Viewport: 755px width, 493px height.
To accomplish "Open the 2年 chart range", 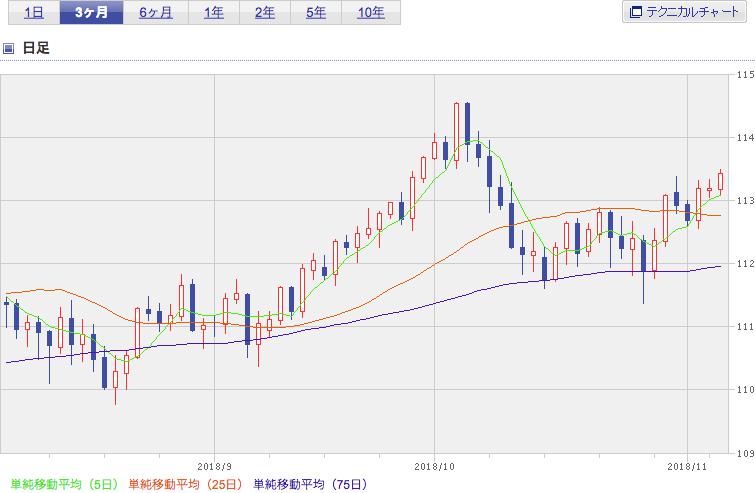I will (x=265, y=13).
